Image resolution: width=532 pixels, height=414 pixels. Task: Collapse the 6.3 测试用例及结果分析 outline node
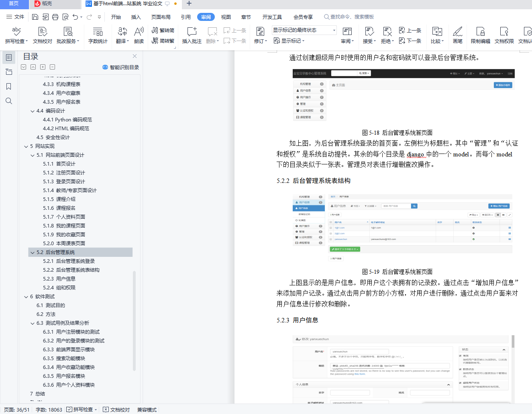coord(33,323)
